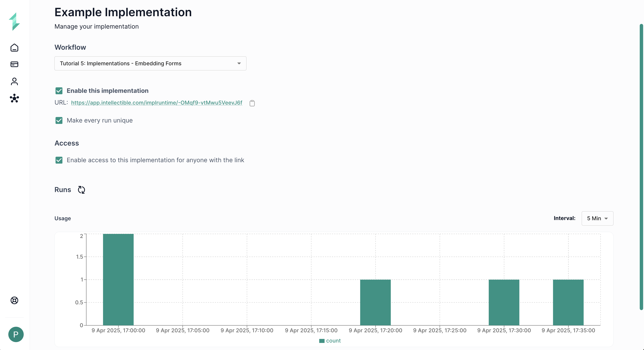Refresh the Runs list
644x350 pixels.
81,190
